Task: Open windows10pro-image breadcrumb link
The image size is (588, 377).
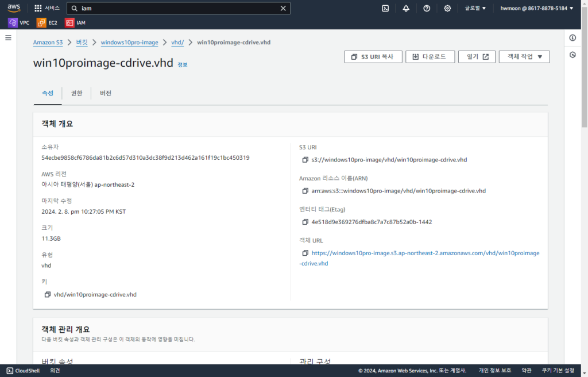Action: pyautogui.click(x=129, y=43)
